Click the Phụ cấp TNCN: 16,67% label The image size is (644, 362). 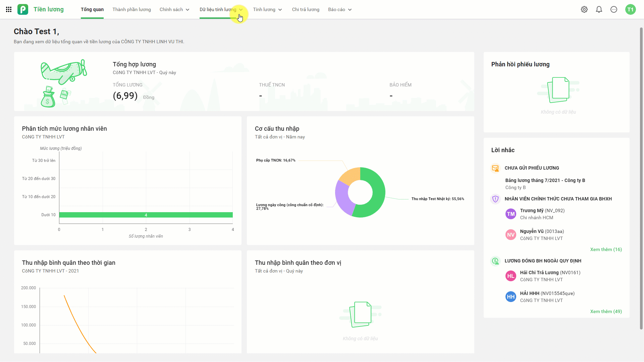coord(276,160)
